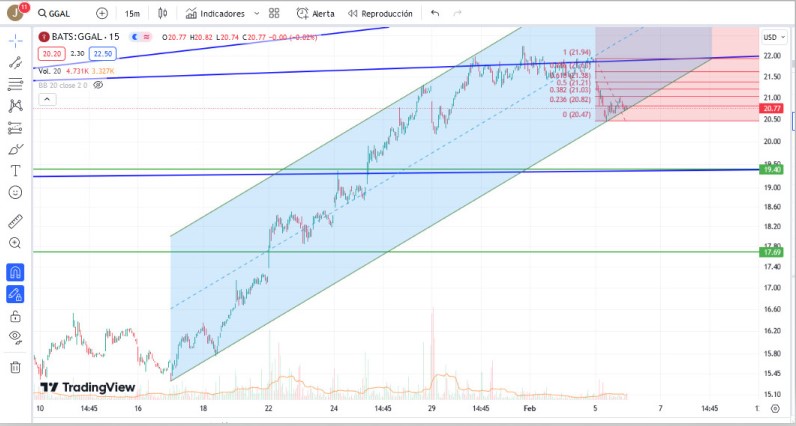
Task: Select the trend line drawing tool
Action: (x=15, y=62)
